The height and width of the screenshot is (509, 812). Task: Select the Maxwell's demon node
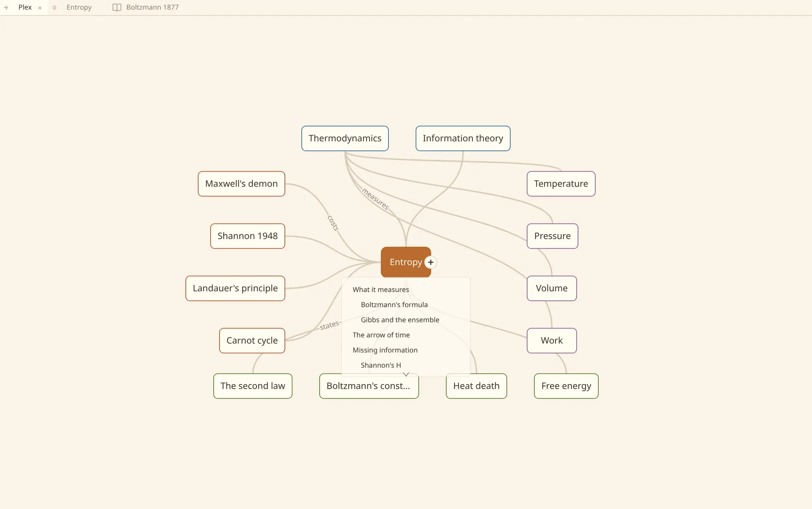242,184
